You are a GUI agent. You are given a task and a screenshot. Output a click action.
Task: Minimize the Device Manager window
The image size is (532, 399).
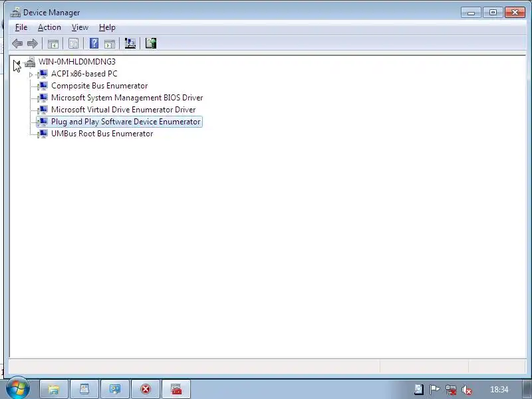coord(471,13)
